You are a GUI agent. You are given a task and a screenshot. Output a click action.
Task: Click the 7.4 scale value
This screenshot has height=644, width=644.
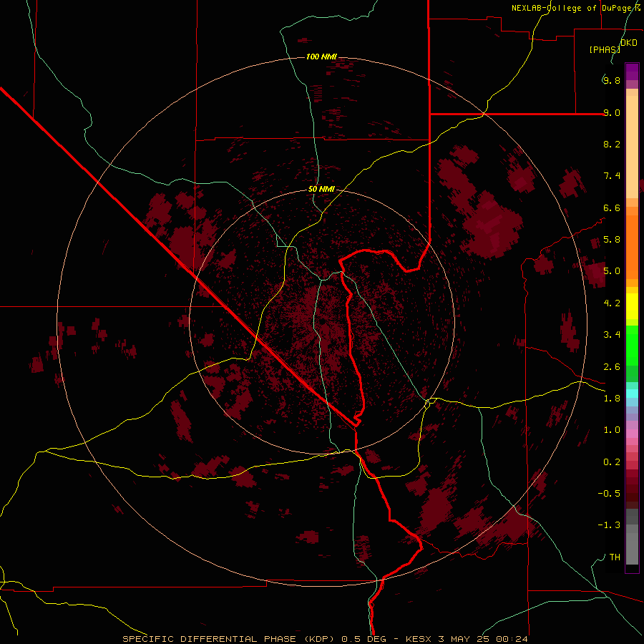[612, 176]
